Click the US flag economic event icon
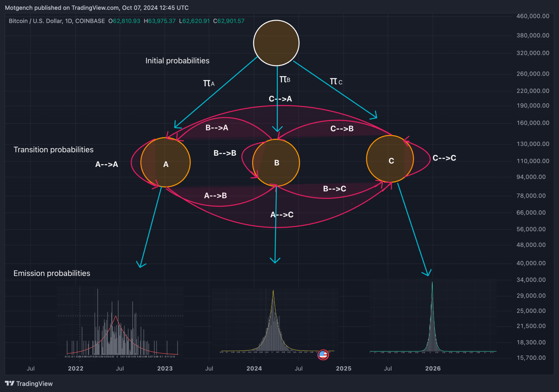This screenshot has width=559, height=392. tap(323, 355)
